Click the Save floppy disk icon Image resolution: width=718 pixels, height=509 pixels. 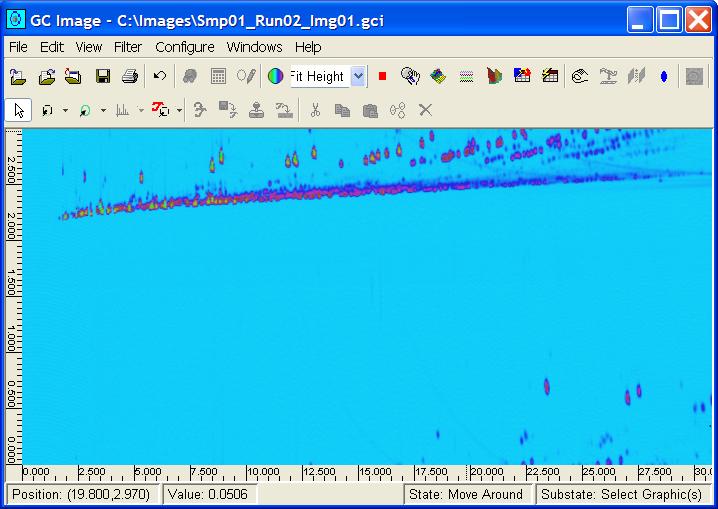coord(102,76)
